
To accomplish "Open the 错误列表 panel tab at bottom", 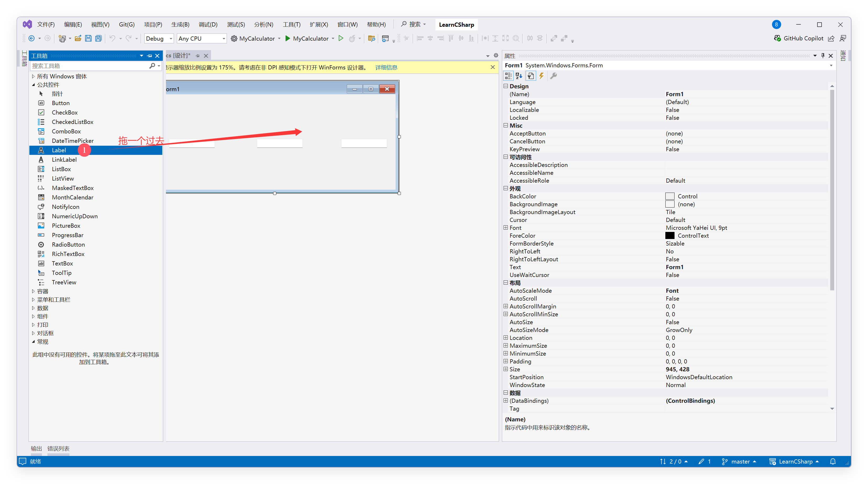I will tap(58, 448).
